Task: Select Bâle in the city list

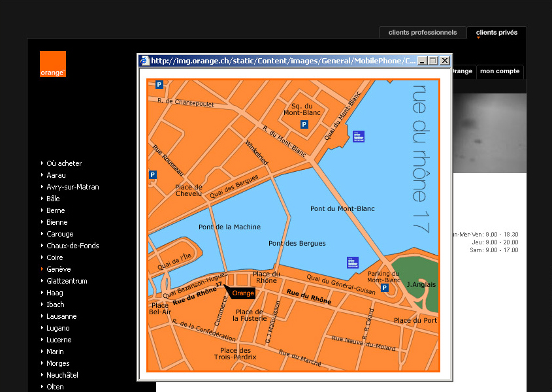Action: [53, 199]
